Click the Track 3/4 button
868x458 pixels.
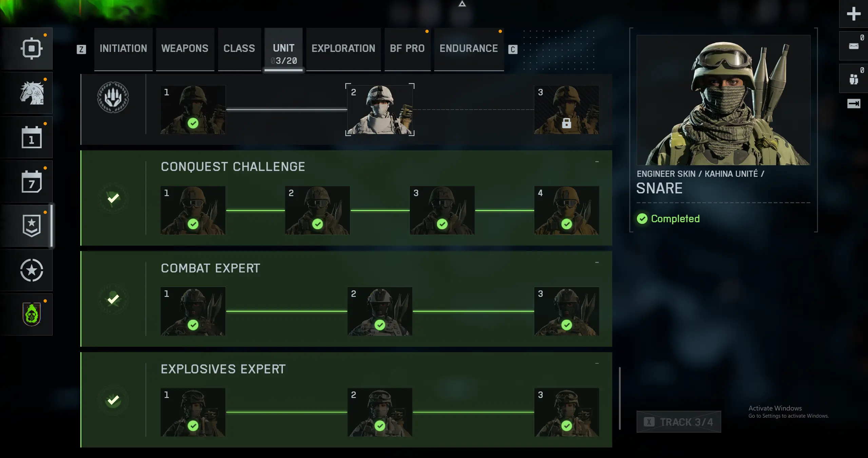point(679,422)
